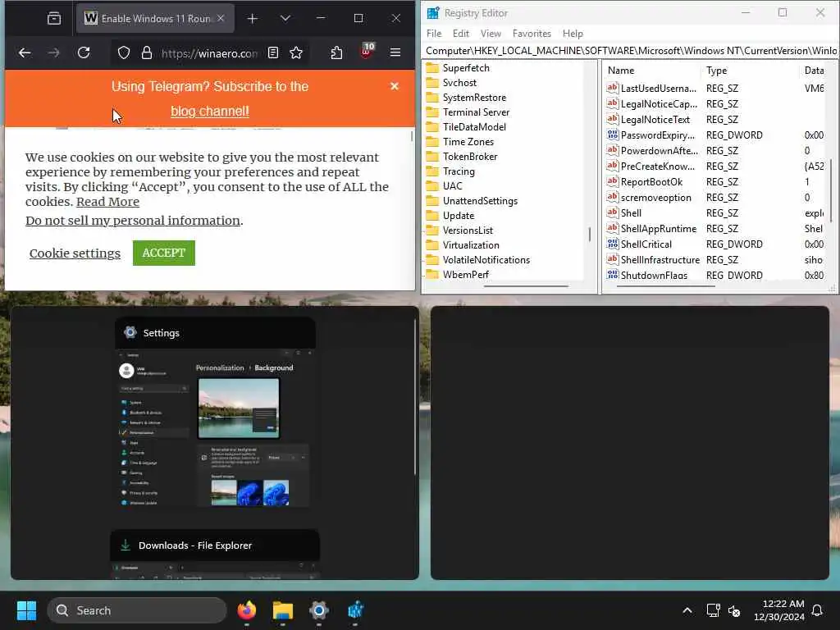
Task: Open the Windows Start button
Action: pos(26,610)
